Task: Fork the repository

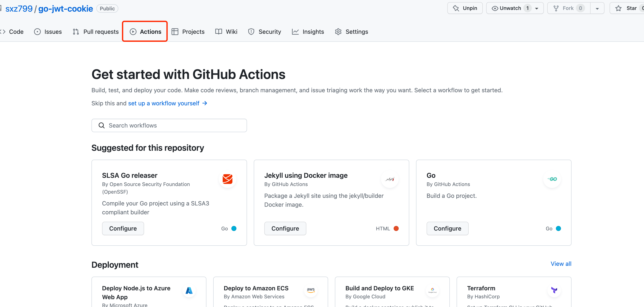Action: click(x=569, y=8)
